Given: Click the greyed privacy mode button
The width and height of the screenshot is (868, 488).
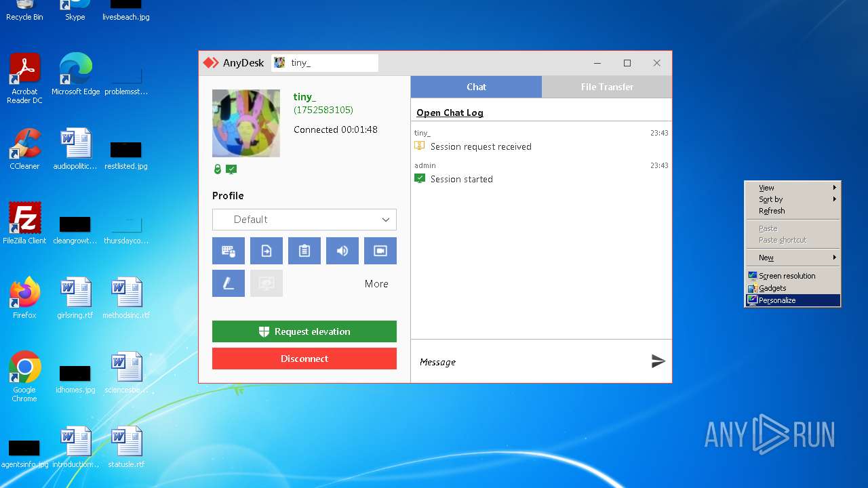Looking at the screenshot, I should tap(267, 283).
